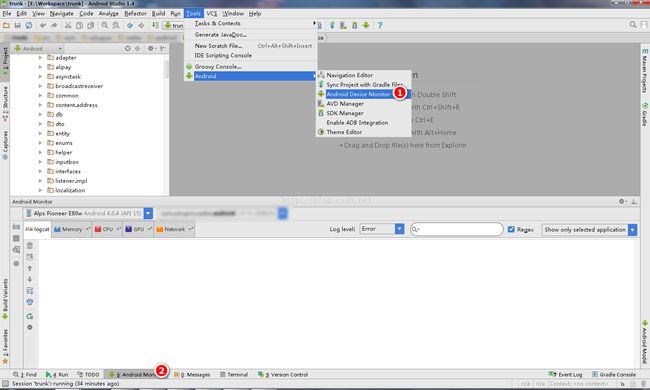
Task: Switch to the CPU tab
Action: (107, 229)
